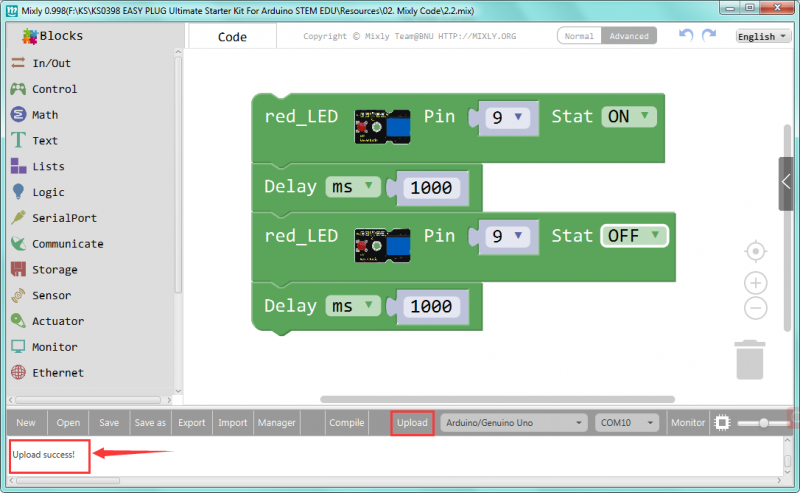Screen dimensions: 800x493
Task: Click the first Delay value field 1000
Action: (430, 188)
